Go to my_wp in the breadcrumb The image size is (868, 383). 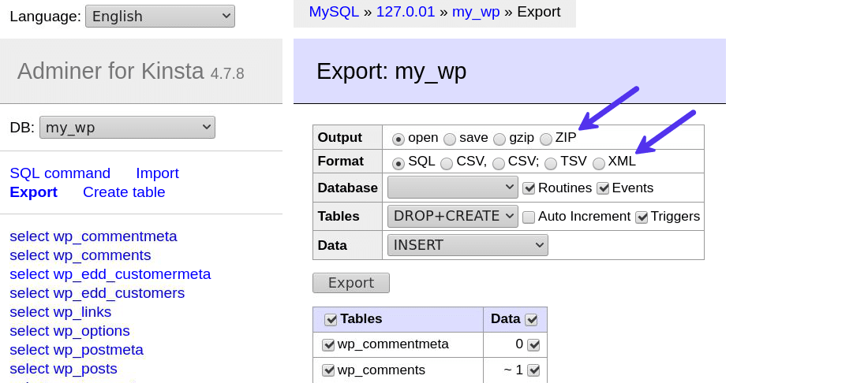coord(476,12)
